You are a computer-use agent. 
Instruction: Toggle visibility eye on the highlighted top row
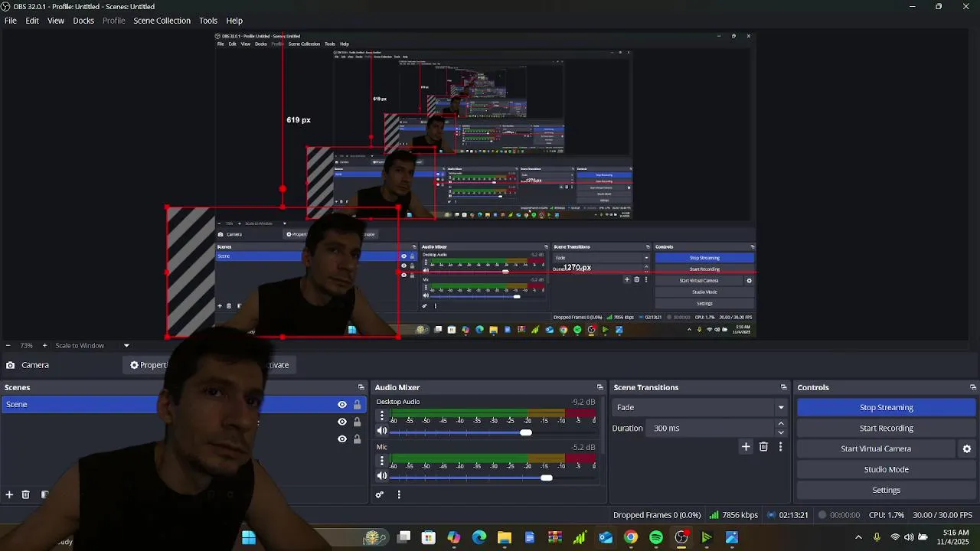pyautogui.click(x=342, y=405)
